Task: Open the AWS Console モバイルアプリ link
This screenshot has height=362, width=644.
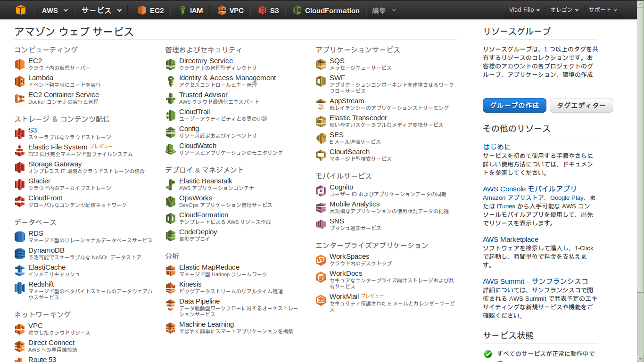Action: [530, 189]
